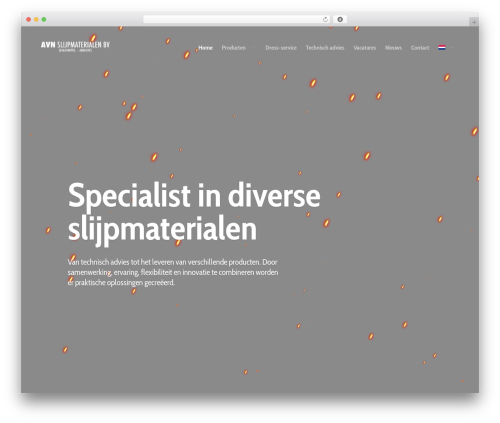The width and height of the screenshot is (500, 423).
Task: Click the red close window button
Action: [29, 20]
